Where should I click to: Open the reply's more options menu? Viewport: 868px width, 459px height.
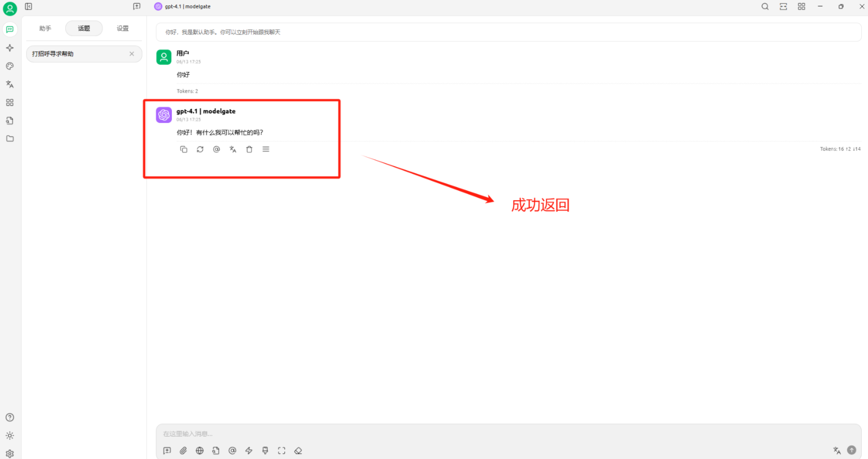[266, 150]
